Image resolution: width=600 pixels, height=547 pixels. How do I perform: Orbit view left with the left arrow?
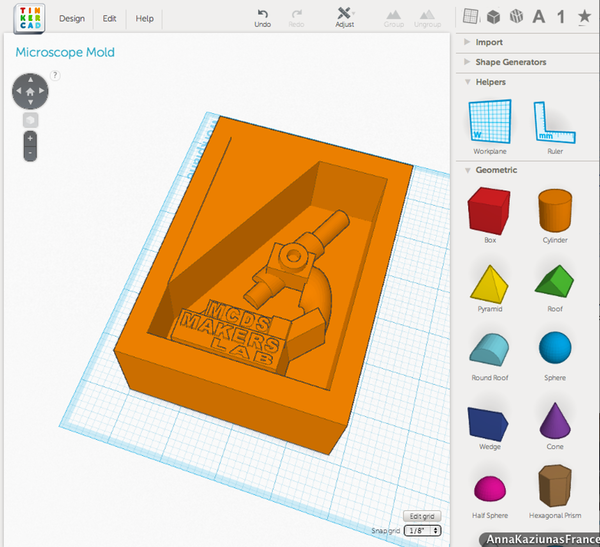click(x=19, y=91)
